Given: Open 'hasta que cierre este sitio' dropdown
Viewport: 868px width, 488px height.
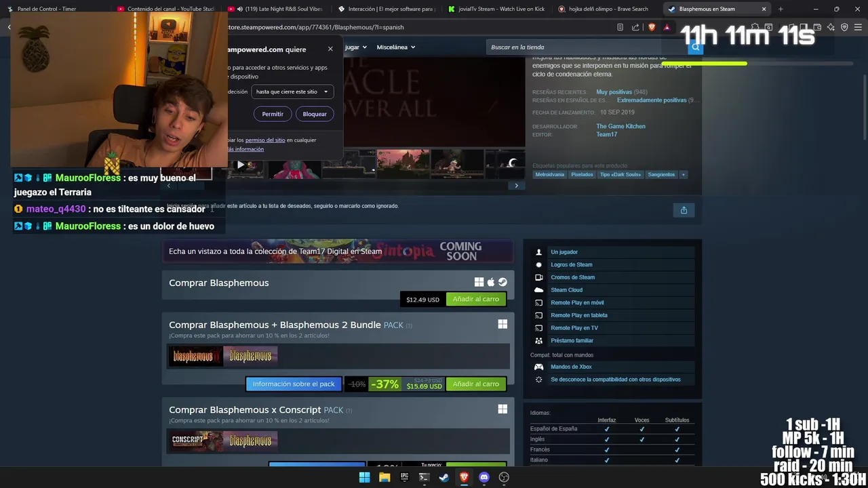Looking at the screenshot, I should (292, 91).
